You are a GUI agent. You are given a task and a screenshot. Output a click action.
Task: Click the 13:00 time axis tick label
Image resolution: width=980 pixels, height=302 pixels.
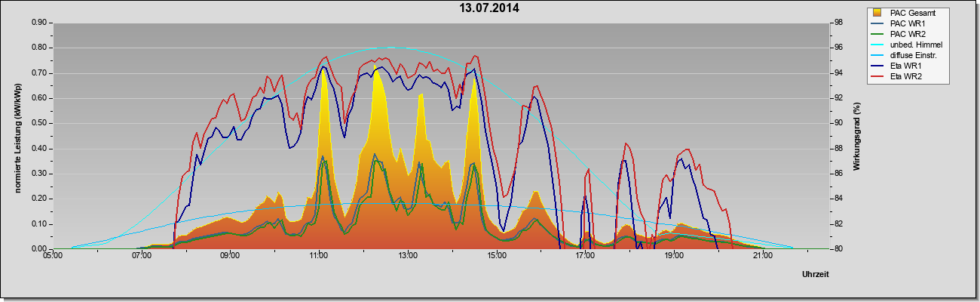coord(407,257)
